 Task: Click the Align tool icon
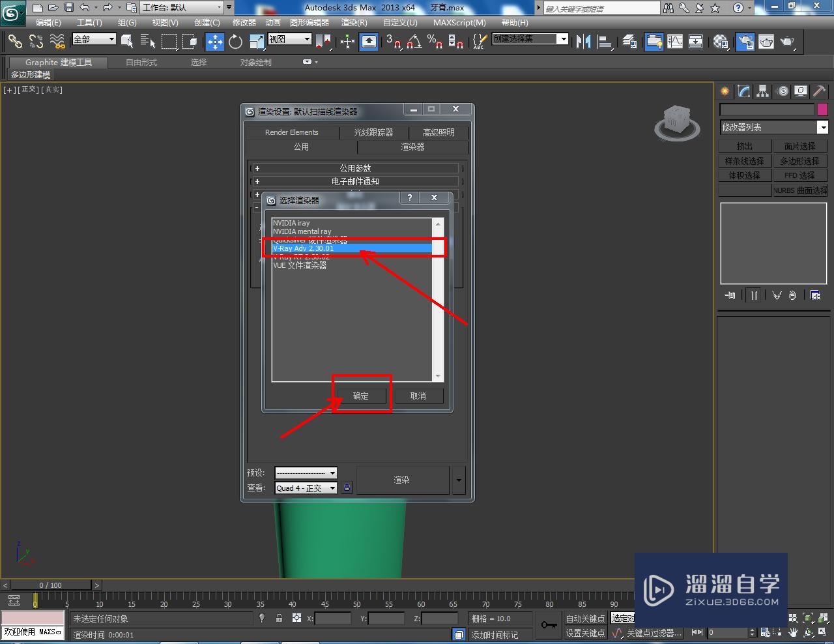click(605, 42)
